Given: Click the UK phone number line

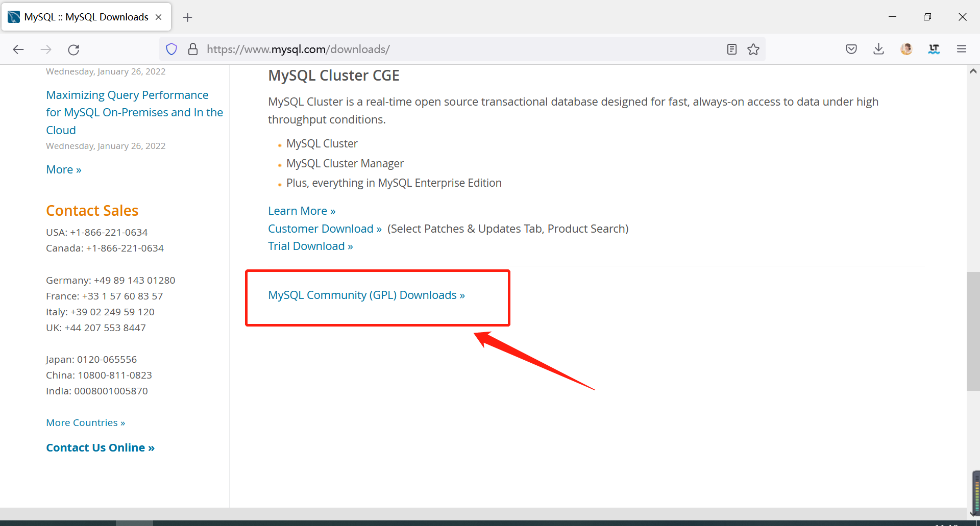Looking at the screenshot, I should (96, 328).
